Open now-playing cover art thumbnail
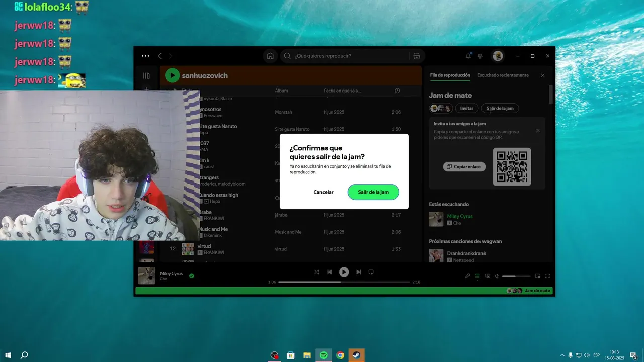This screenshot has height=362, width=644. coord(147,276)
